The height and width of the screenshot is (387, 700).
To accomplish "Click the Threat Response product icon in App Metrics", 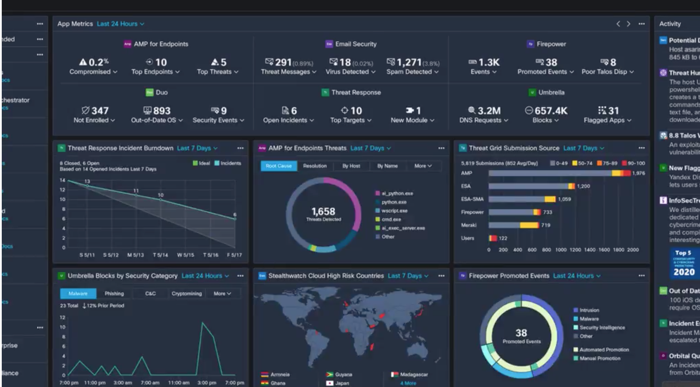I will pyautogui.click(x=325, y=92).
